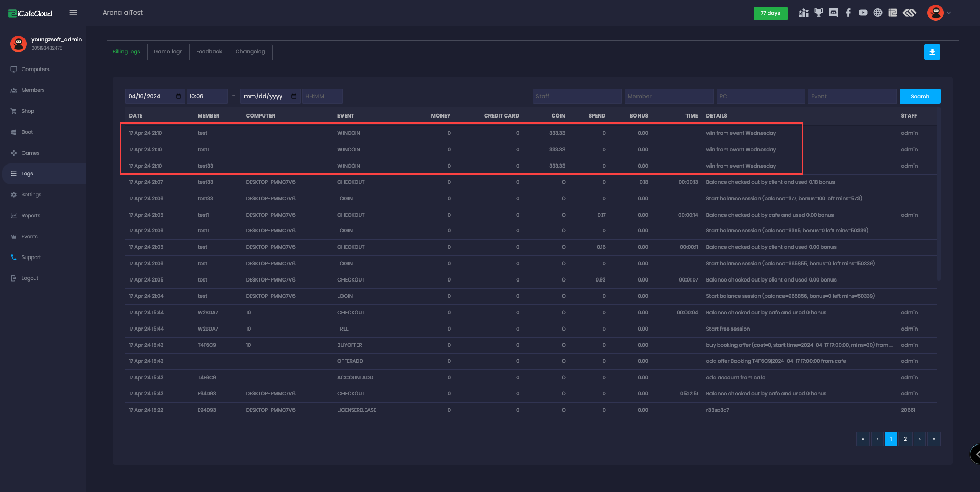Toggle sidebar with the hamburger menu icon
Viewport: 980px width, 492px height.
pos(73,13)
